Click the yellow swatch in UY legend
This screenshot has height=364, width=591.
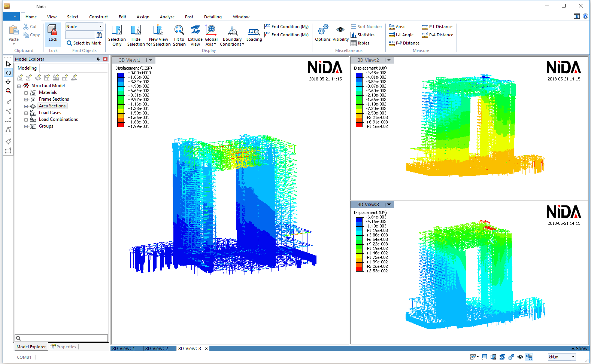359,256
